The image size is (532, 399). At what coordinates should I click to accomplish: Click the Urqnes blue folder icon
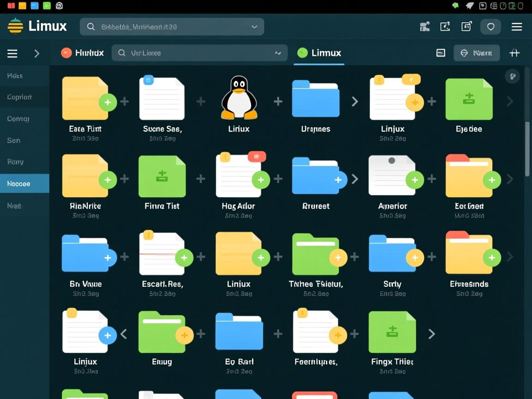315,98
